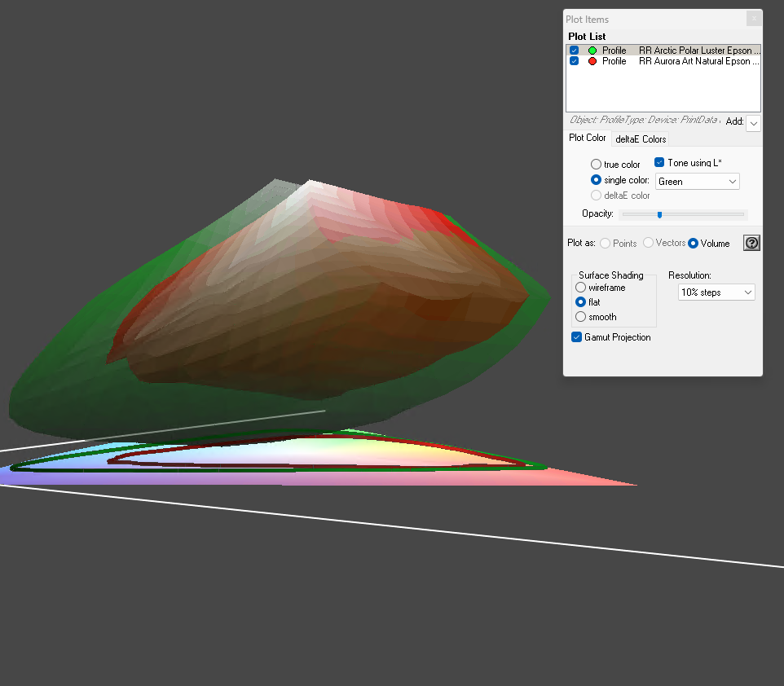Toggle the Tone using L* checkbox

(659, 163)
